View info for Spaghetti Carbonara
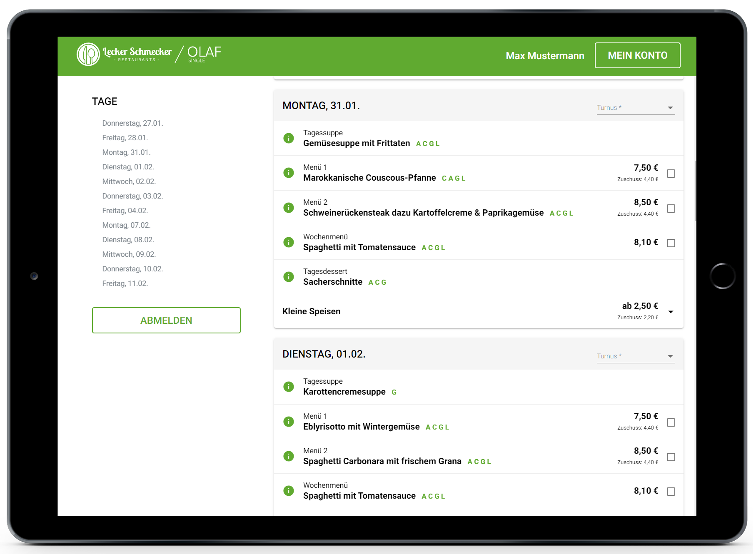The width and height of the screenshot is (756, 554). pos(289,456)
